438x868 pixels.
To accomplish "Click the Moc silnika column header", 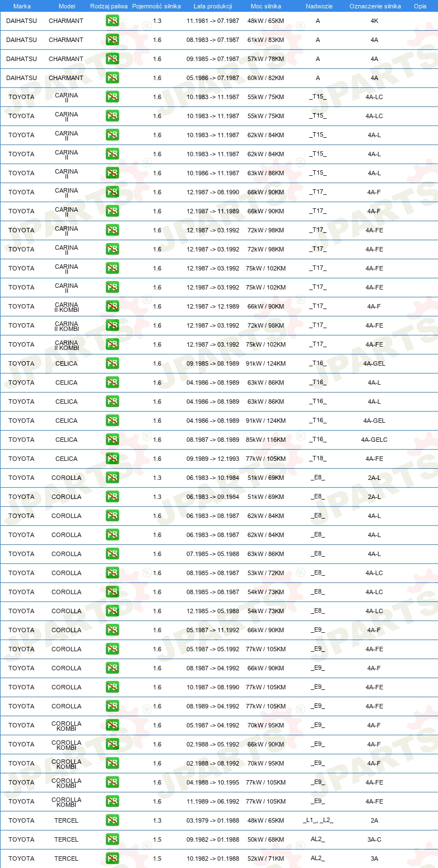I will pos(265,6).
